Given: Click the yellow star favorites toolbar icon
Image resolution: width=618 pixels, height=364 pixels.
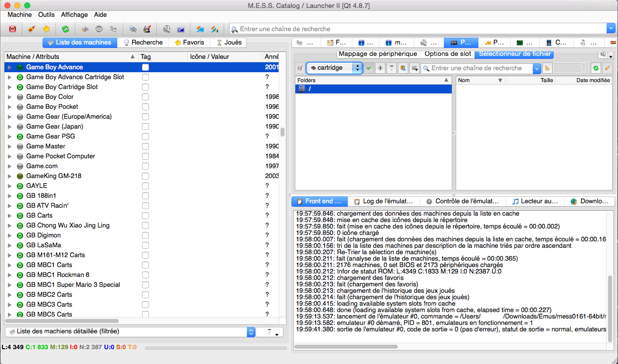Looking at the screenshot, I should (46, 29).
